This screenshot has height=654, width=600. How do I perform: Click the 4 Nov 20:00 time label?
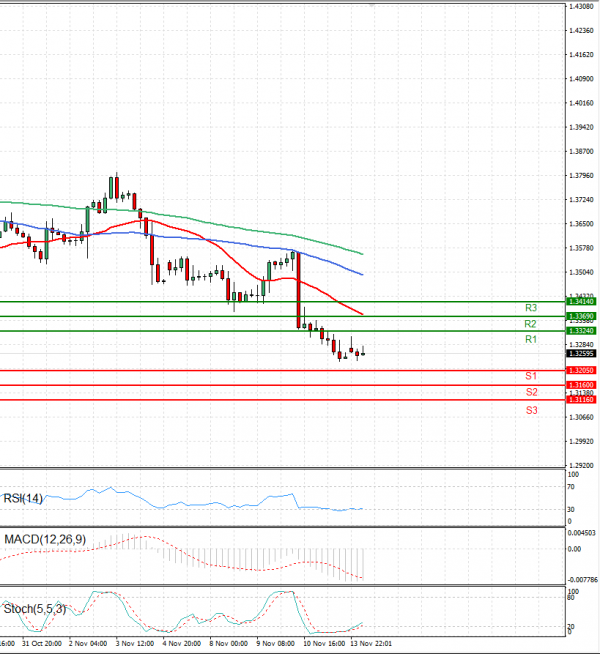coord(182,644)
